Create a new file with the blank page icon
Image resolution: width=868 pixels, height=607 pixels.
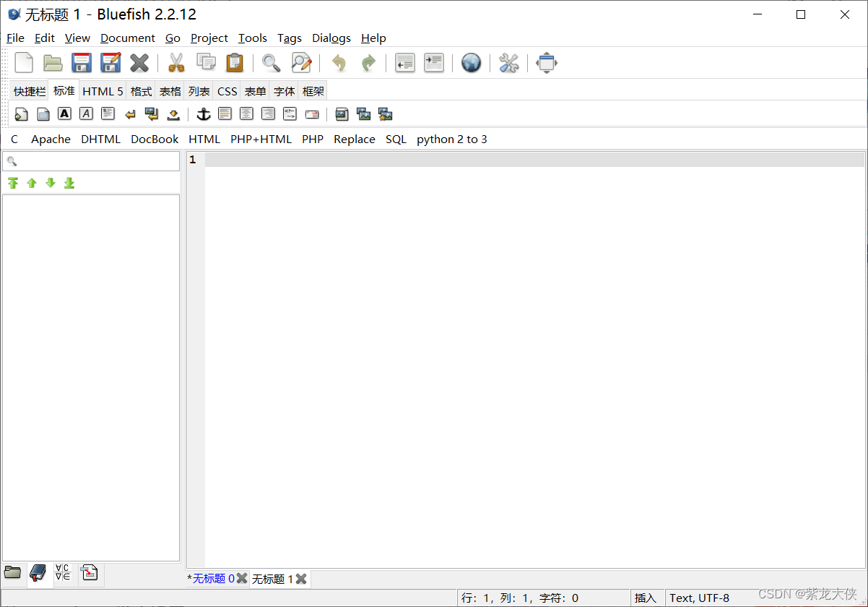24,63
